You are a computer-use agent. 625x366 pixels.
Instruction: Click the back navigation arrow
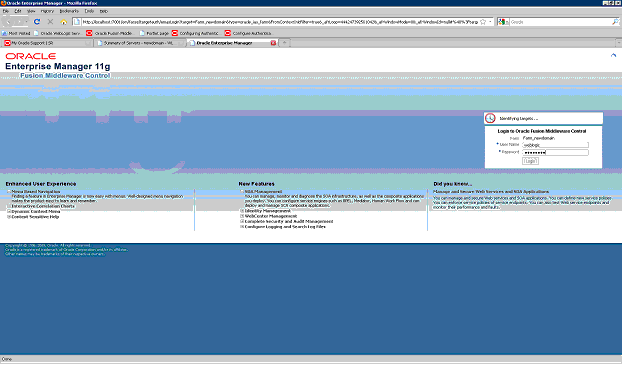[9, 22]
